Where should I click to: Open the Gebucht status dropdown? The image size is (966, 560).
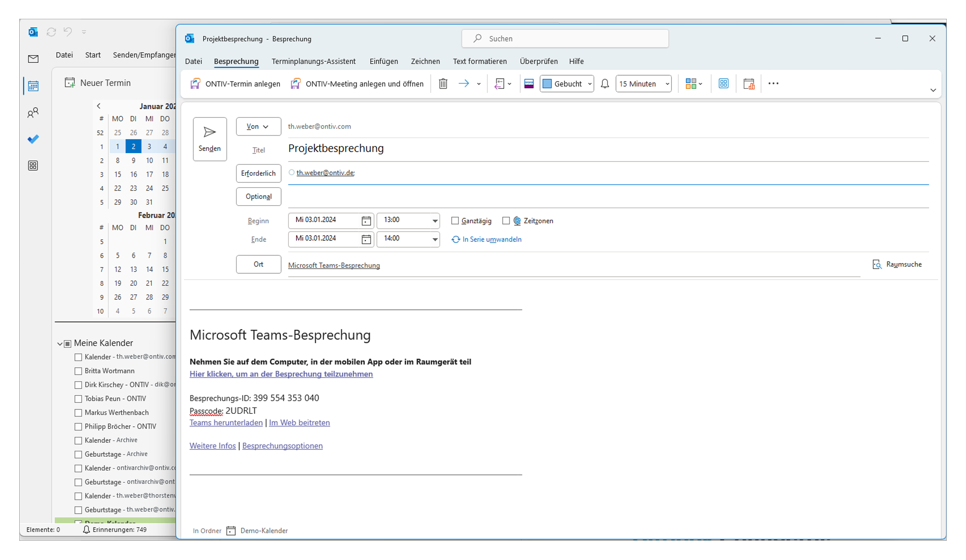point(567,84)
